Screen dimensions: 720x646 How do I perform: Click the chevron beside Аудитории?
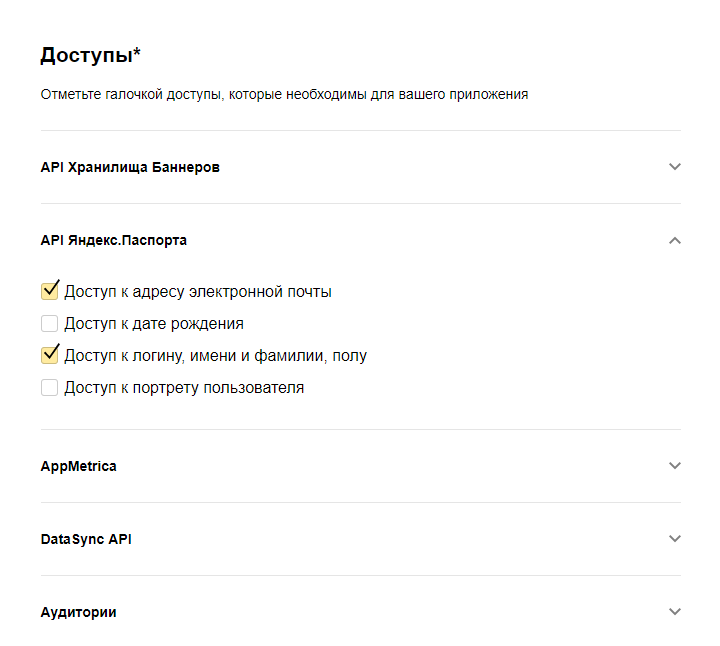[x=675, y=612]
